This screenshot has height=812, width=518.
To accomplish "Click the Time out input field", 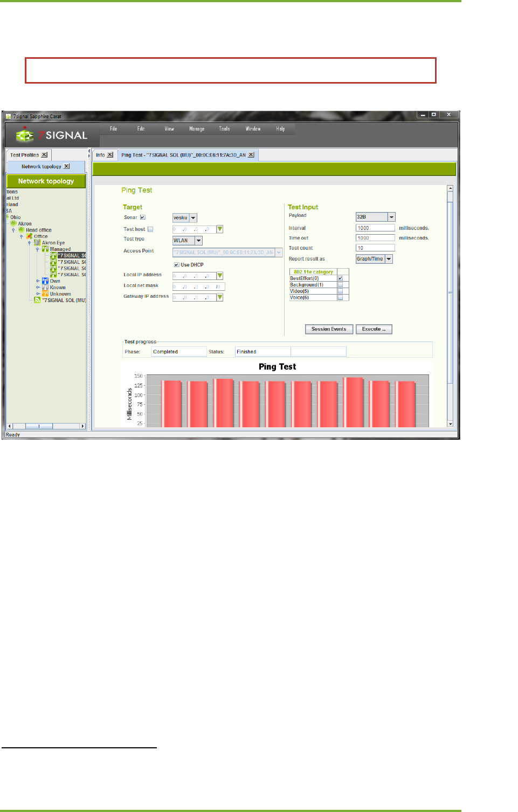I will [375, 238].
